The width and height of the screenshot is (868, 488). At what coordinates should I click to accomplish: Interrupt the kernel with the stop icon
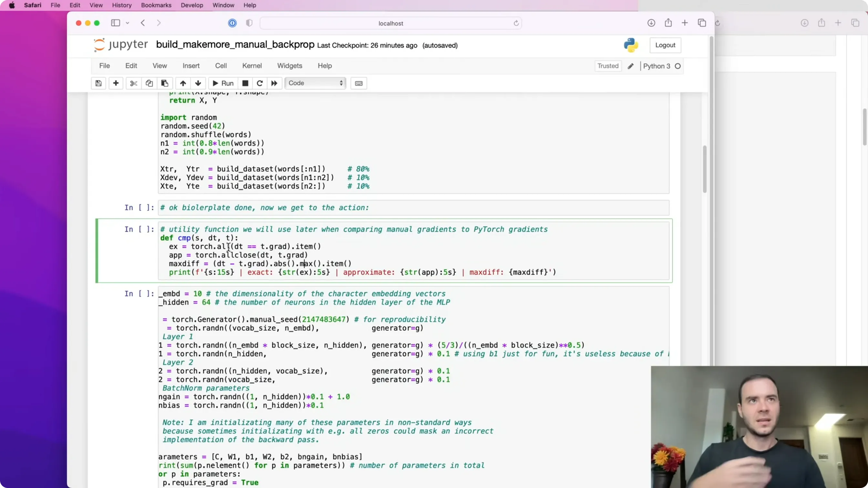pyautogui.click(x=245, y=83)
